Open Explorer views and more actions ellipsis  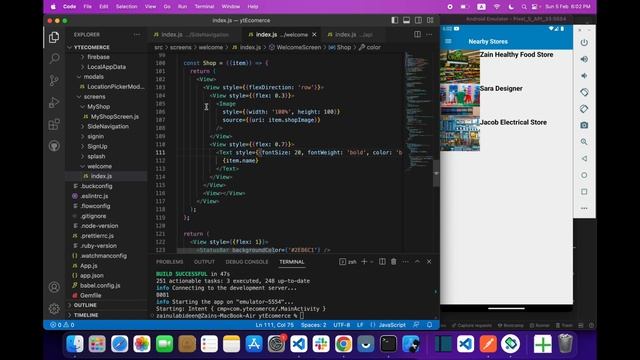pyautogui.click(x=137, y=35)
